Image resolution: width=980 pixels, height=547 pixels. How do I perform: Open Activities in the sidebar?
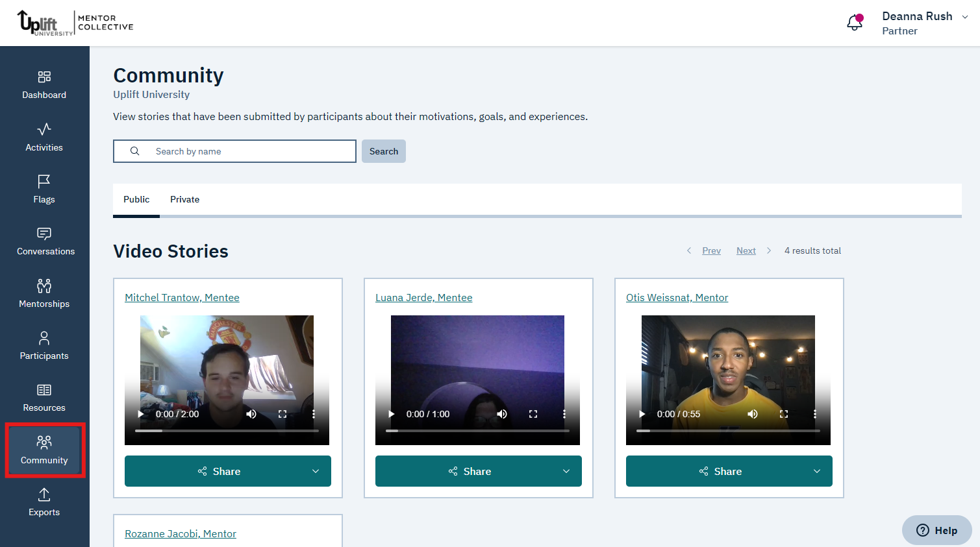[x=44, y=138]
